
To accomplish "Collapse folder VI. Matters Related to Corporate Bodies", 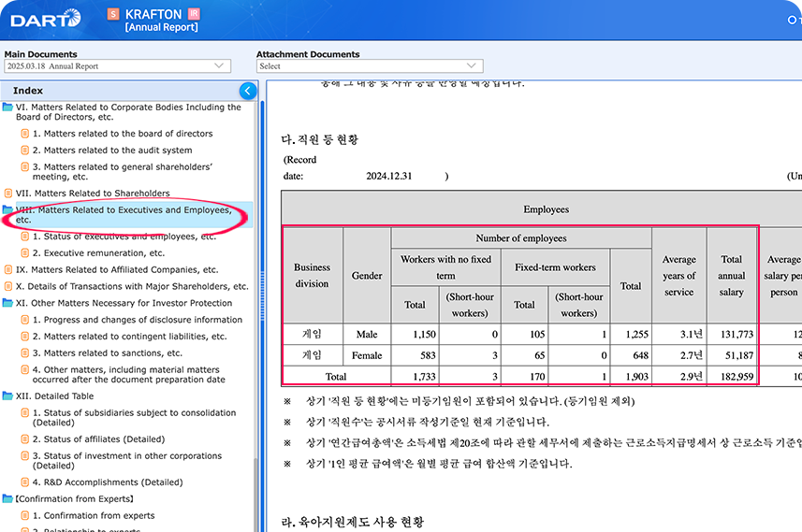I will [7, 108].
